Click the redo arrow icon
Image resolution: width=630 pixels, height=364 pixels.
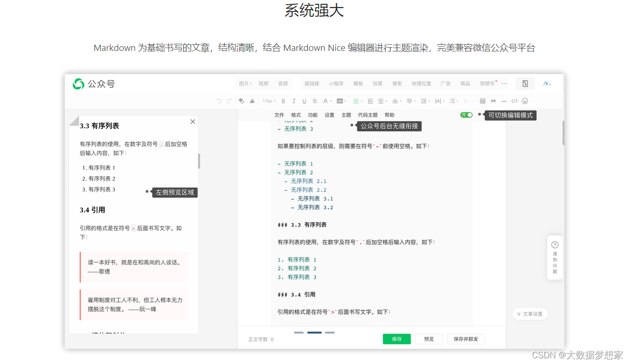229,101
